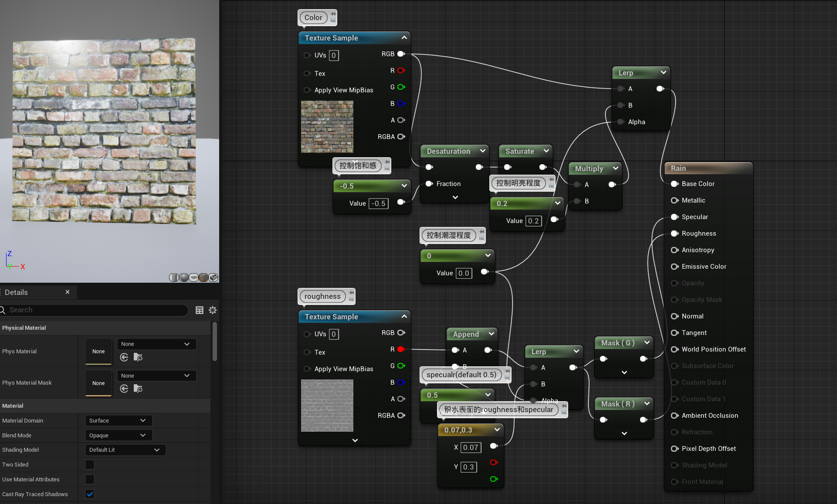Enable the Two Sided checkbox
This screenshot has height=504, width=837.
(x=90, y=464)
